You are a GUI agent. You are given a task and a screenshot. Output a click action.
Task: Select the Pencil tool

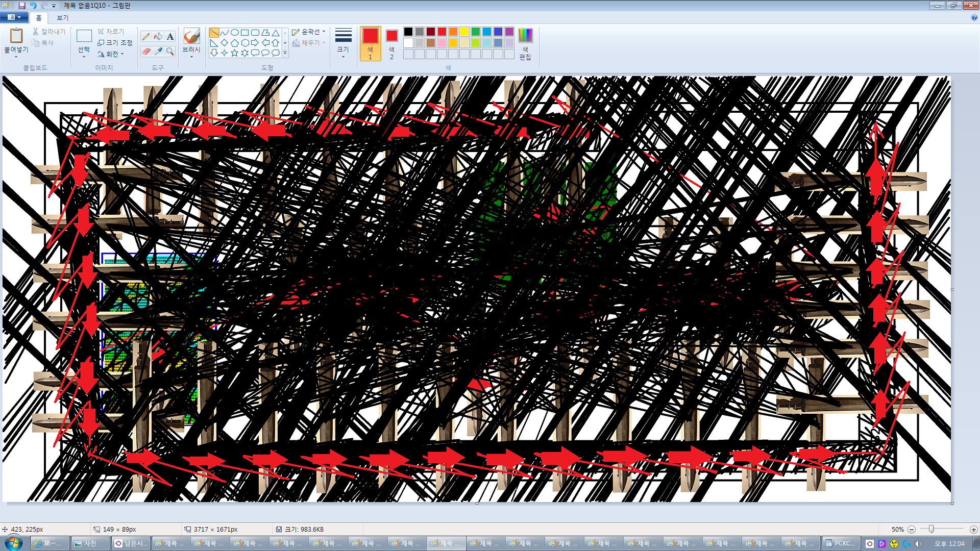pos(146,36)
